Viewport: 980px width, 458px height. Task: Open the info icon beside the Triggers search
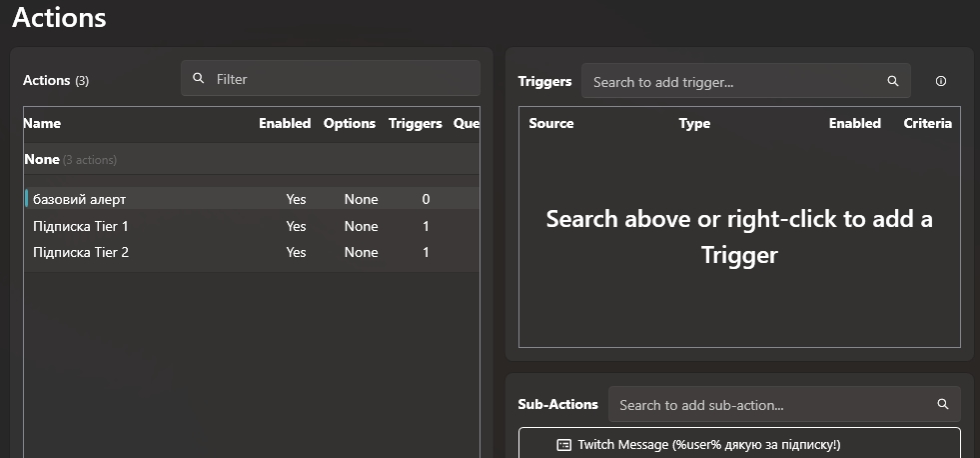941,82
